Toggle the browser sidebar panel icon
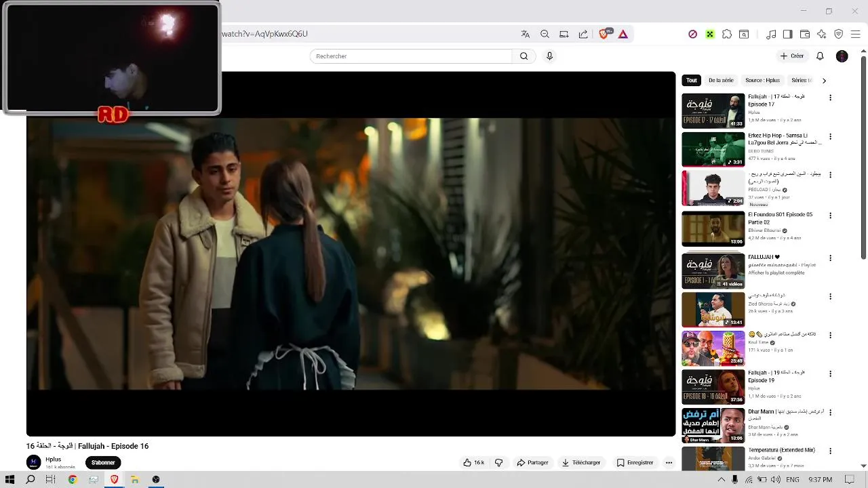The height and width of the screenshot is (488, 868). (x=787, y=34)
